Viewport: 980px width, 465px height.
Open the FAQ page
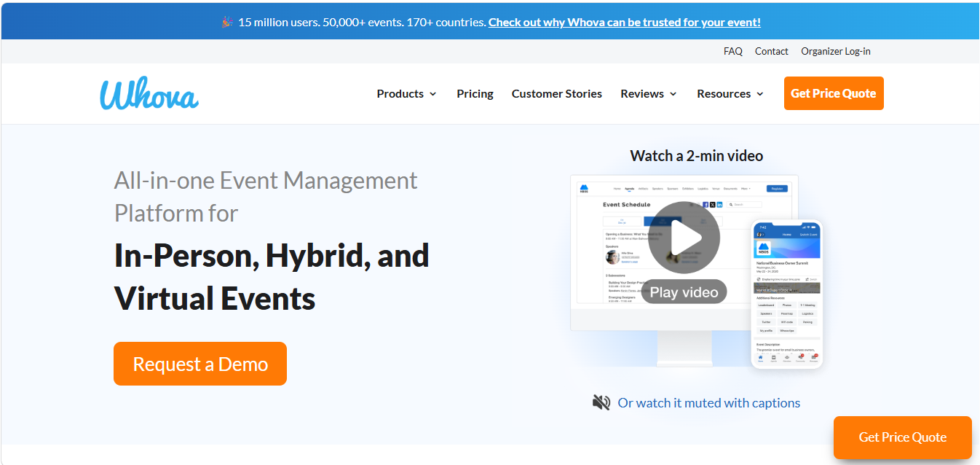(732, 51)
